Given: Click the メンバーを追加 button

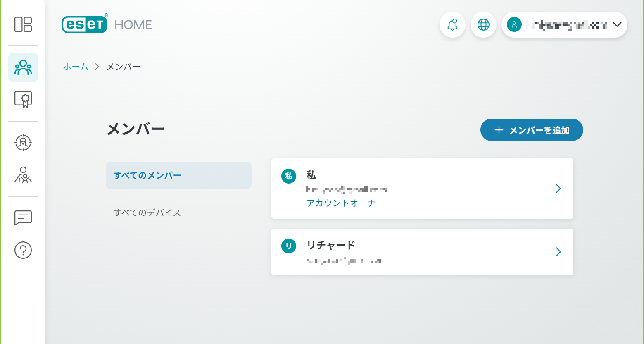Looking at the screenshot, I should point(532,130).
